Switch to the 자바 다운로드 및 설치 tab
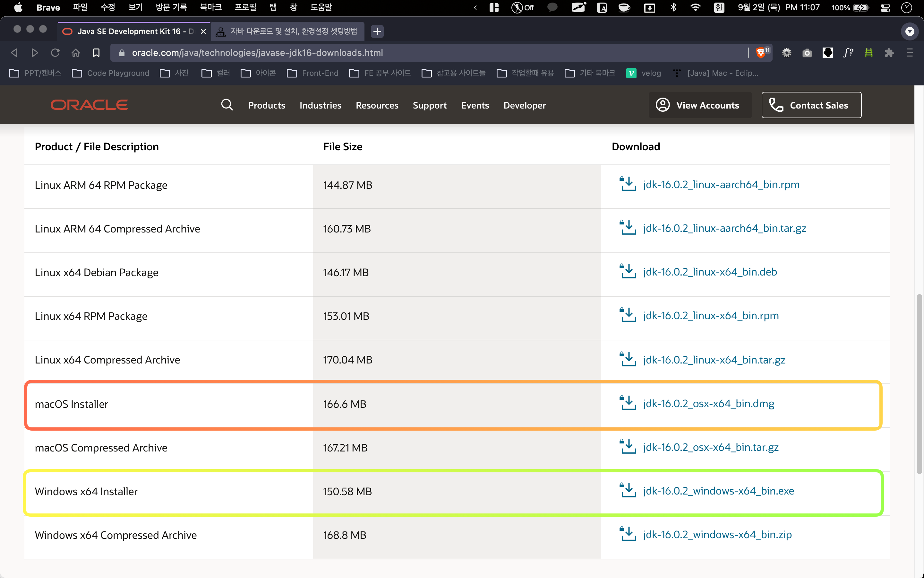The image size is (924, 578). 288,31
